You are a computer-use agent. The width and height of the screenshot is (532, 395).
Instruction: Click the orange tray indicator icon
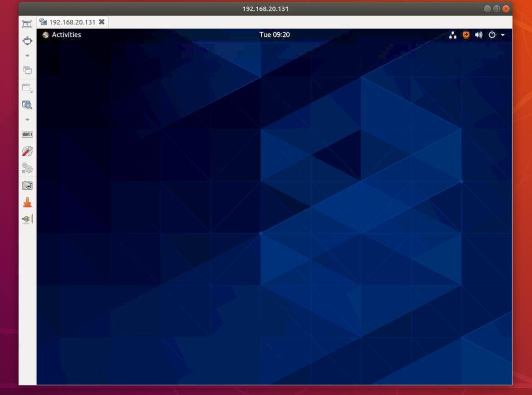tap(466, 35)
